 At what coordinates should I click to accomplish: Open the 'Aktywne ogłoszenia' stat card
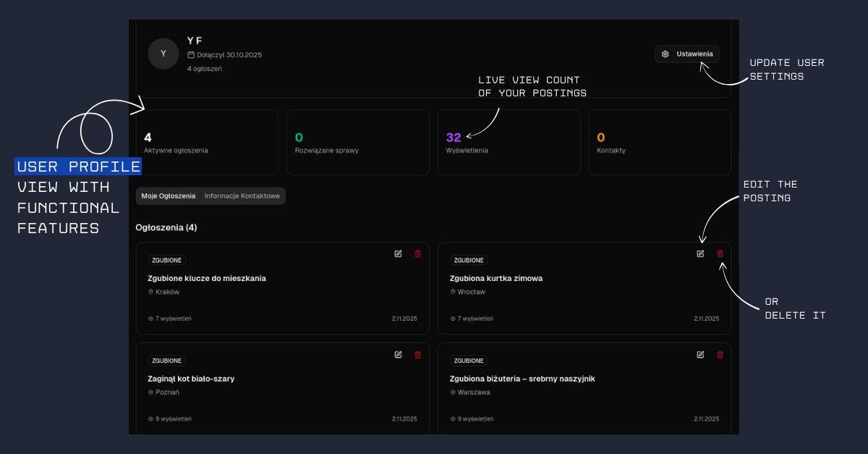pyautogui.click(x=207, y=143)
